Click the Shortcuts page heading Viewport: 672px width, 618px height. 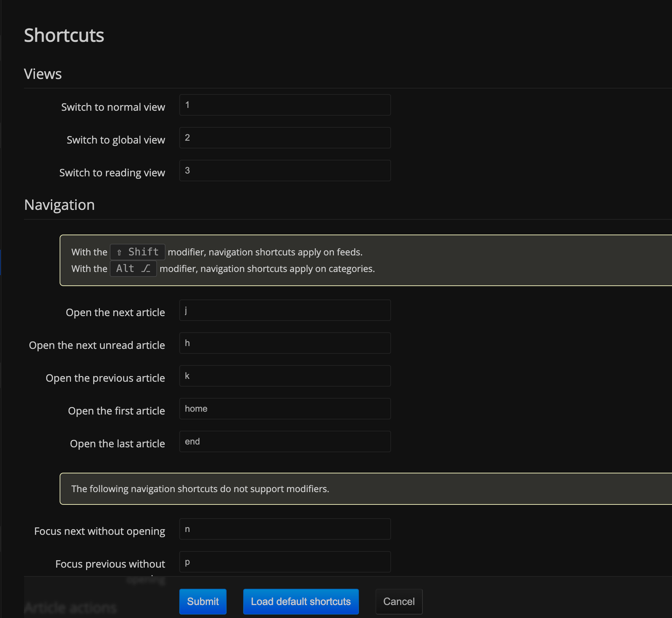pyautogui.click(x=64, y=35)
